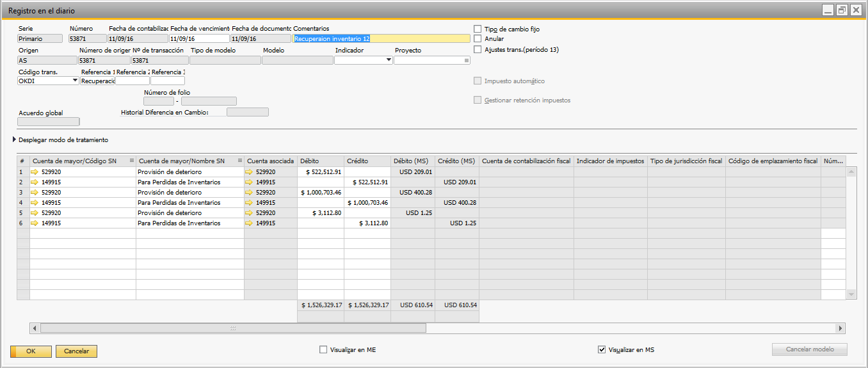Check the Anular option
Screen dimensions: 868x368
478,39
